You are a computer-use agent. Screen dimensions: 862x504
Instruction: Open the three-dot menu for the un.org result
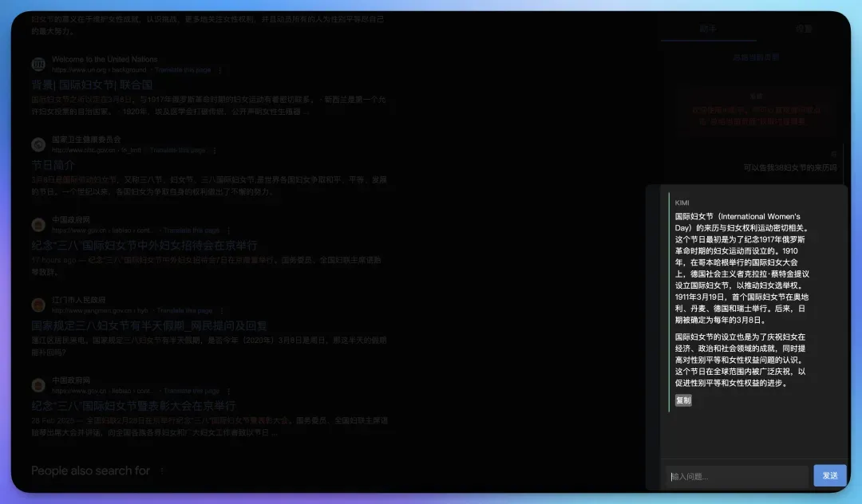[219, 70]
